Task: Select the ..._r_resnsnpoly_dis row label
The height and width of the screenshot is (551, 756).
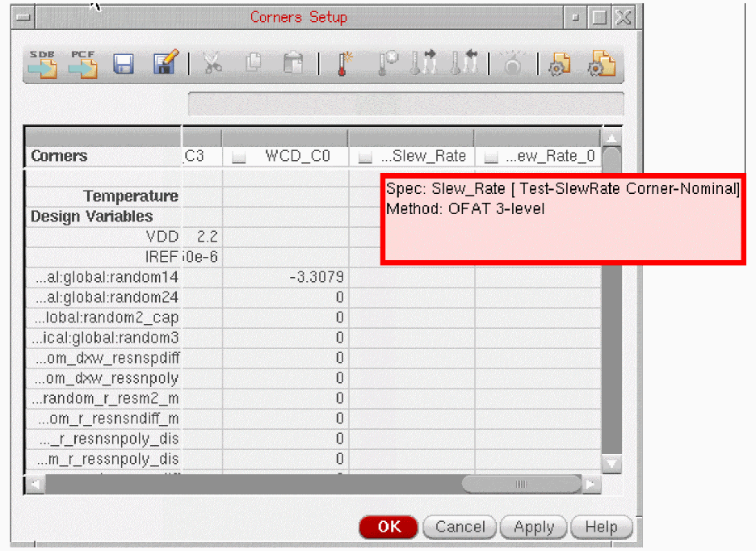Action: tap(108, 439)
